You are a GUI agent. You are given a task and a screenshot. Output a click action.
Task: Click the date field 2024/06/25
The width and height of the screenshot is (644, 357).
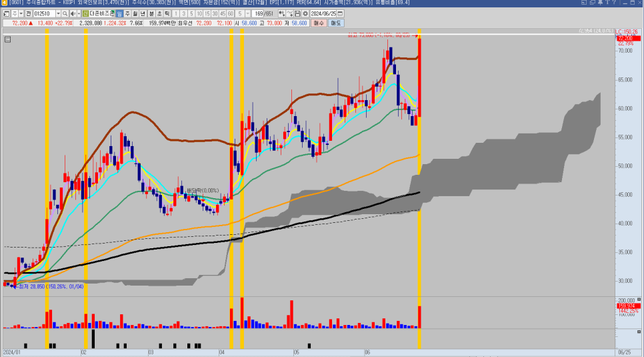click(x=323, y=13)
